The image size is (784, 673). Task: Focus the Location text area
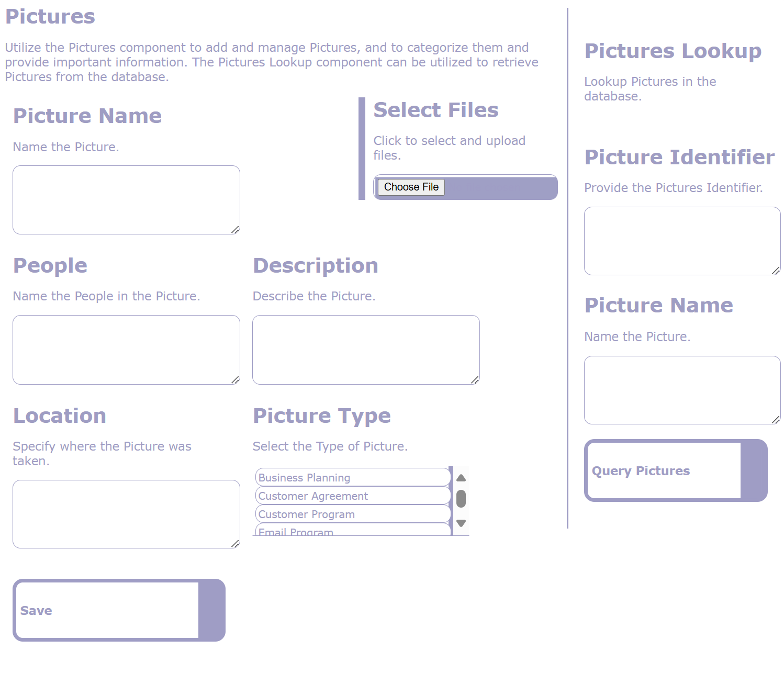[x=126, y=514]
